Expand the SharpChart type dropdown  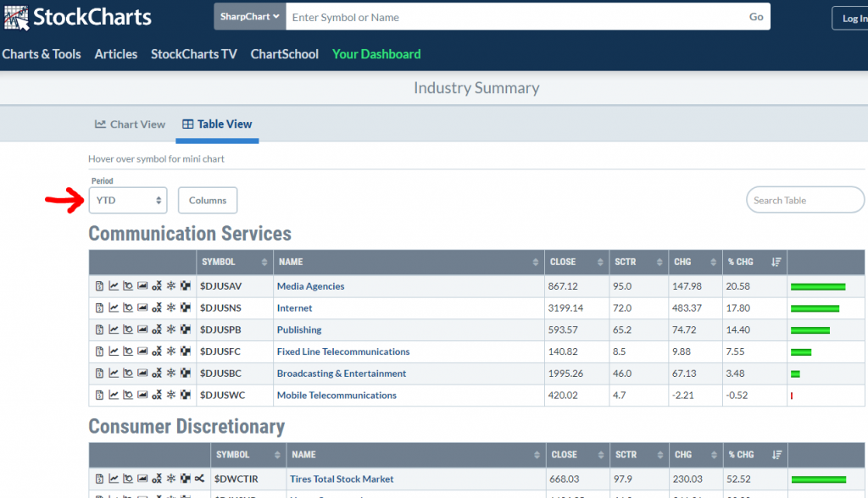pyautogui.click(x=250, y=17)
